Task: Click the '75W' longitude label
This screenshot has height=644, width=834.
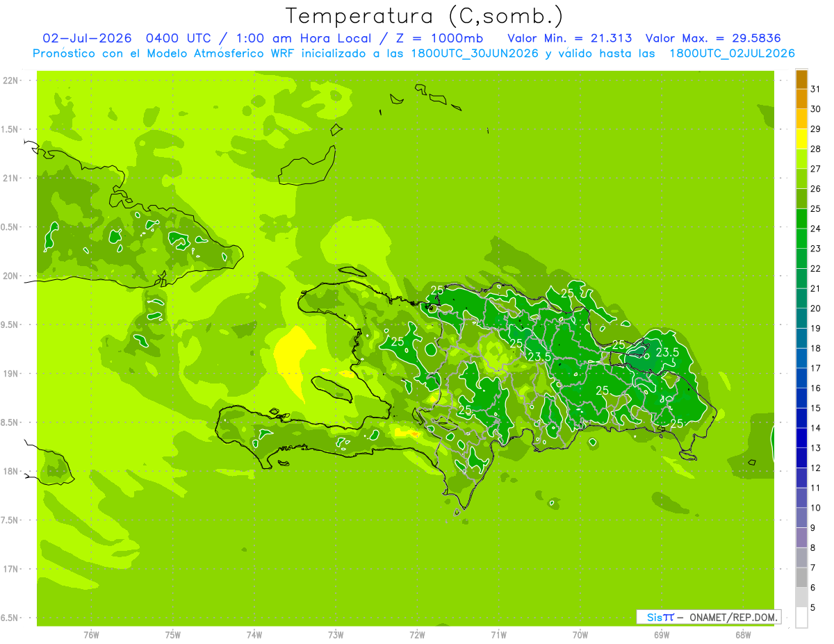Action: (x=173, y=635)
